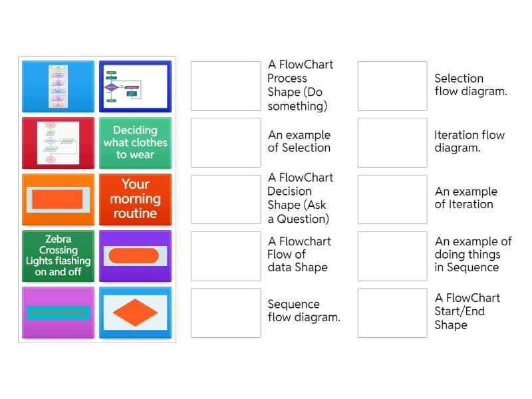532x399 pixels.
Task: Choose the 'Your morning routine' tile
Action: click(x=135, y=199)
